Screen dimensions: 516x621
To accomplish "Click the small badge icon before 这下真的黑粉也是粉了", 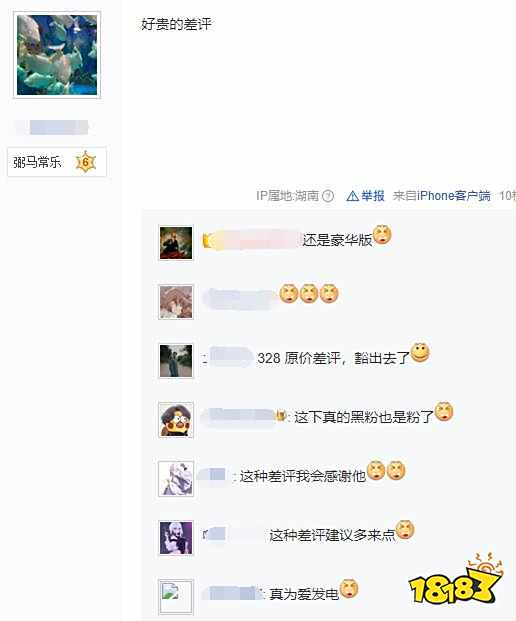I will pos(281,415).
